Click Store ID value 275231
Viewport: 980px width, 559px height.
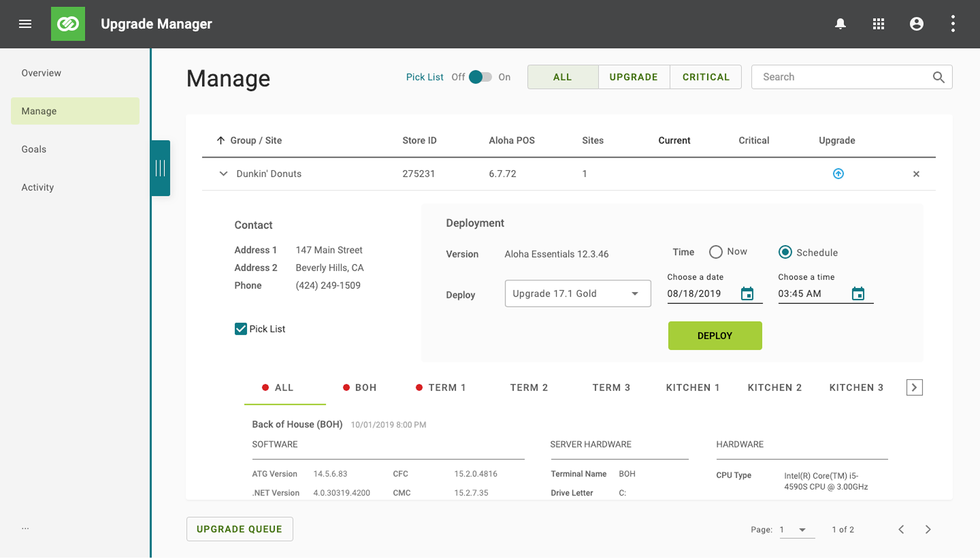pyautogui.click(x=419, y=174)
